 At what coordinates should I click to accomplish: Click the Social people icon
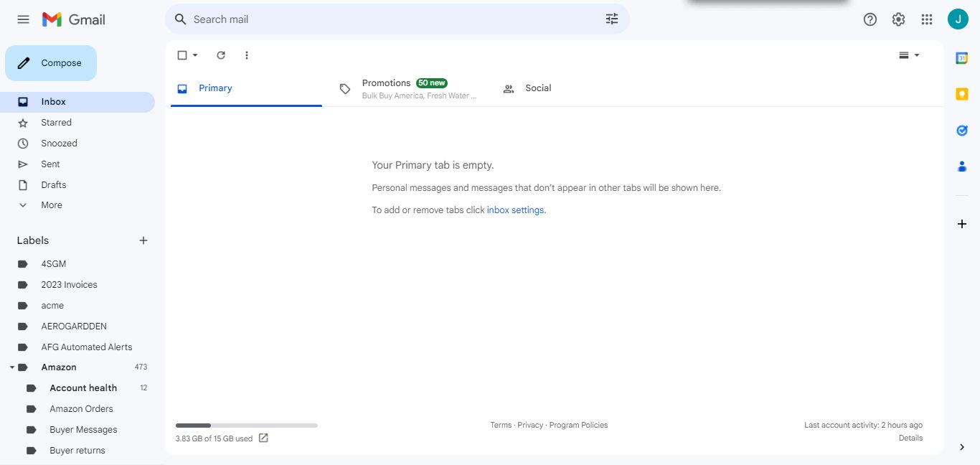509,89
